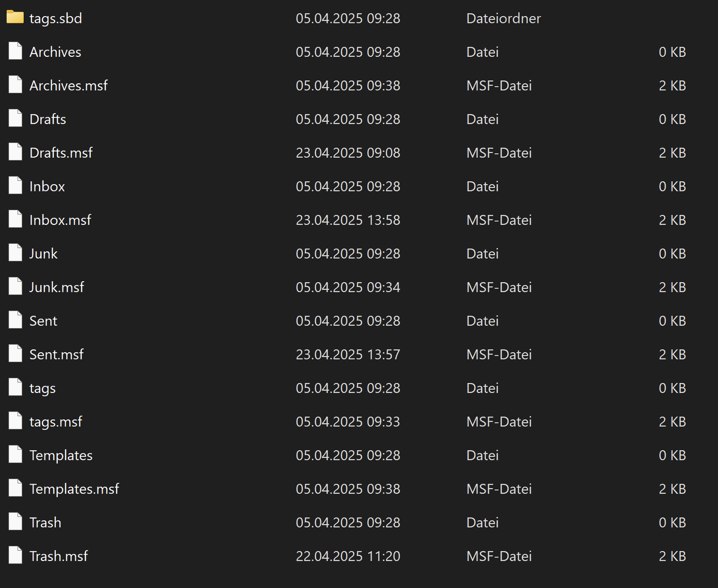Select the Trash file name
This screenshot has width=718, height=588.
pos(45,522)
